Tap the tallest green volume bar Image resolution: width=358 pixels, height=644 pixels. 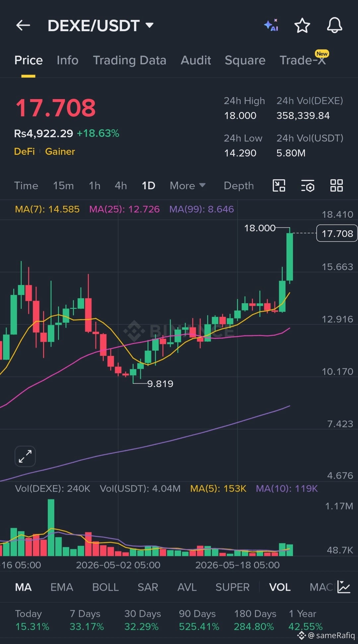coord(51,528)
